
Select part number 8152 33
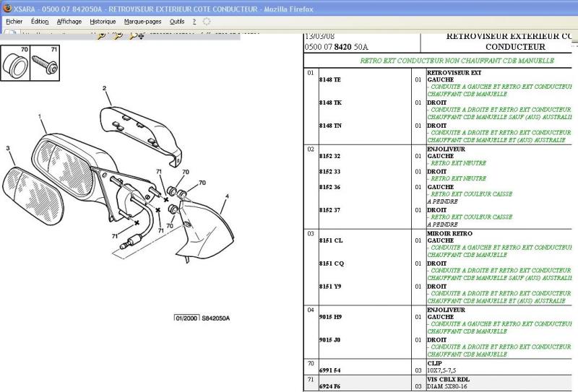click(329, 171)
